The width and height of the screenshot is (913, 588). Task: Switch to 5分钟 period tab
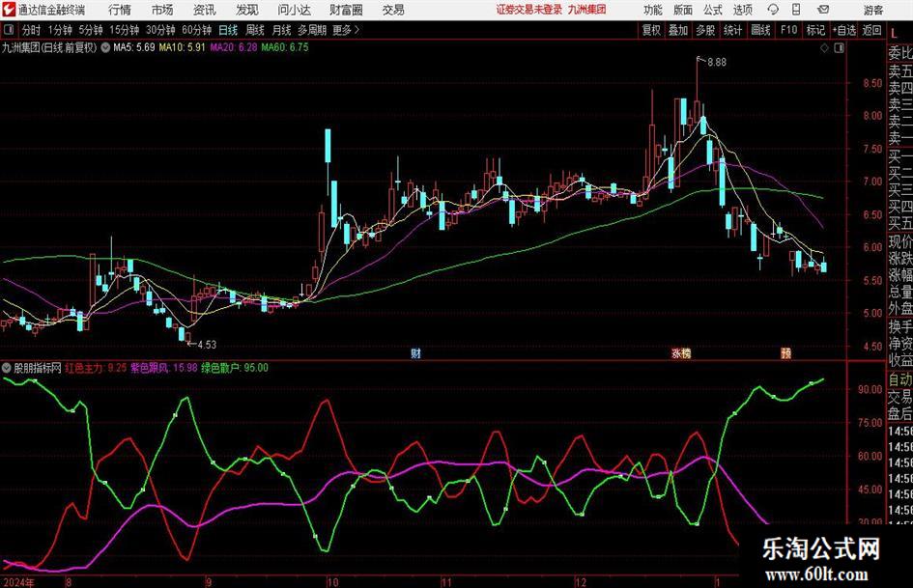(x=91, y=30)
